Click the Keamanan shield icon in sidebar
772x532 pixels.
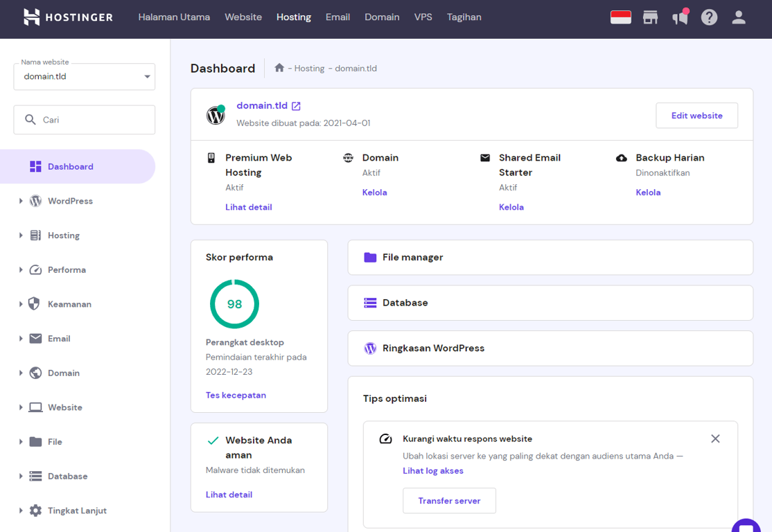point(34,303)
